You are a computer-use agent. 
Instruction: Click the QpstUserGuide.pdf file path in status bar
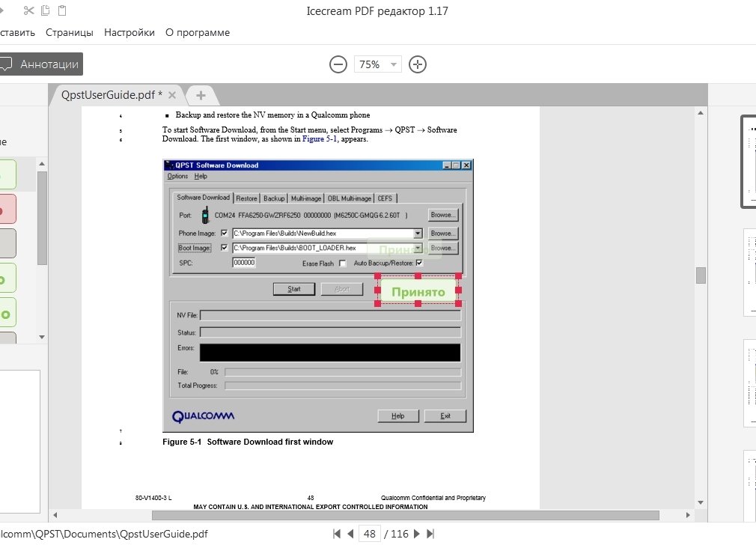pos(103,534)
